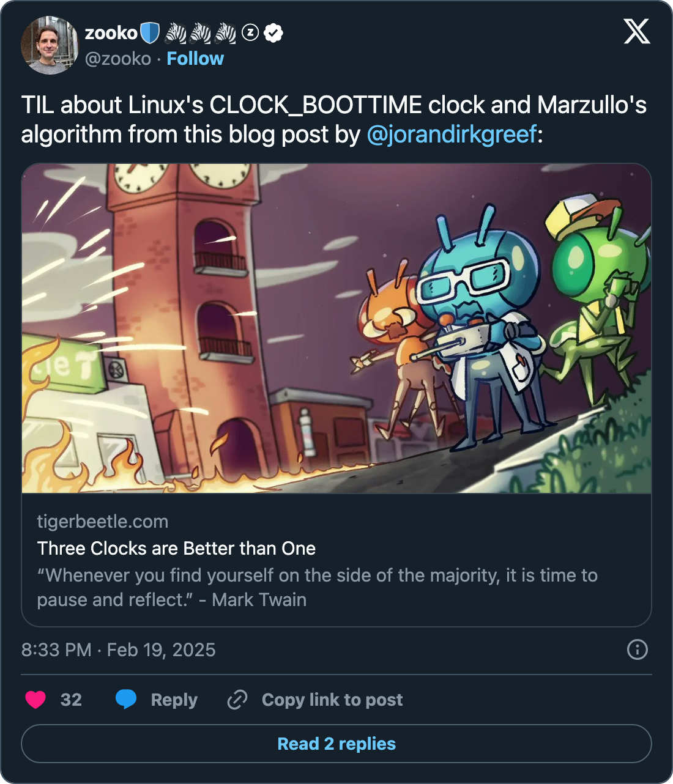Click zooko's profile avatar photo
Viewport: 673px width, 784px height.
pos(50,45)
